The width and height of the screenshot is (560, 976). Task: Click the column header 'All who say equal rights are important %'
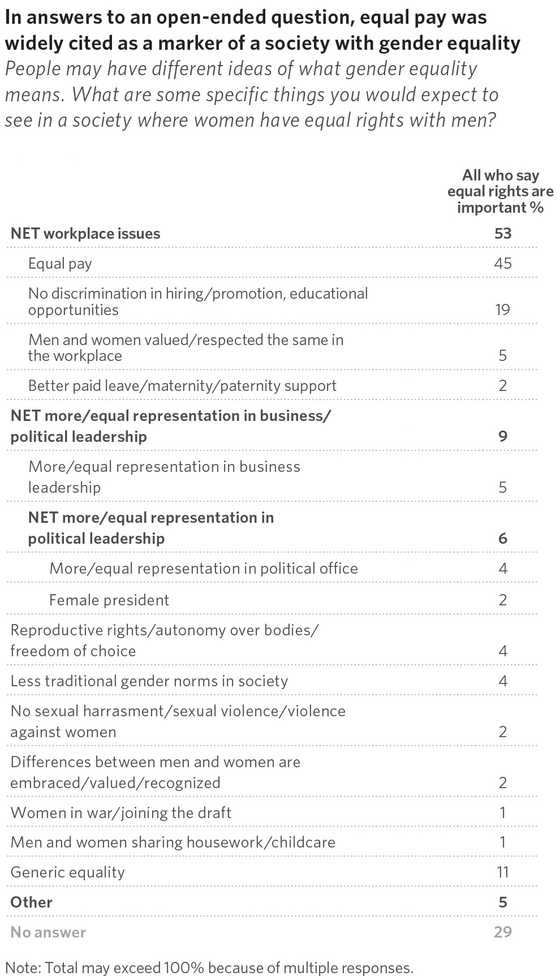click(501, 191)
